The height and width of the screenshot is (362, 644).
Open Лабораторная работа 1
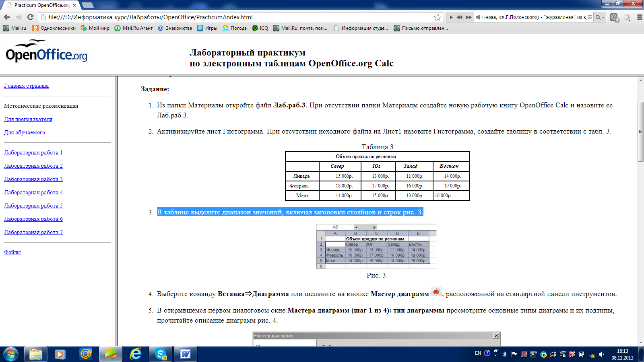[33, 152]
